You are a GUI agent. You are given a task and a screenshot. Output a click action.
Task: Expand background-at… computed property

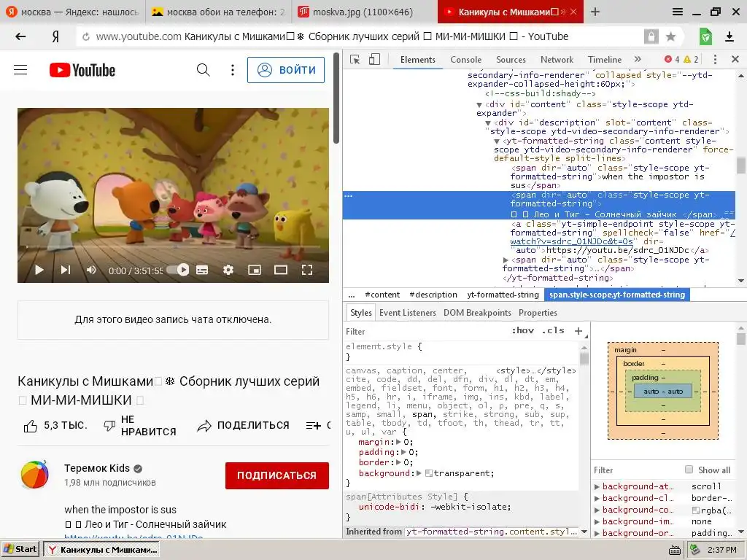[597, 486]
